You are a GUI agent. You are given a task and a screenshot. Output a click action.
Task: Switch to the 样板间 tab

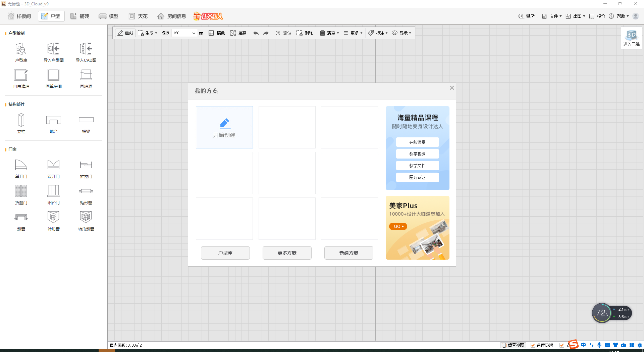pos(19,16)
